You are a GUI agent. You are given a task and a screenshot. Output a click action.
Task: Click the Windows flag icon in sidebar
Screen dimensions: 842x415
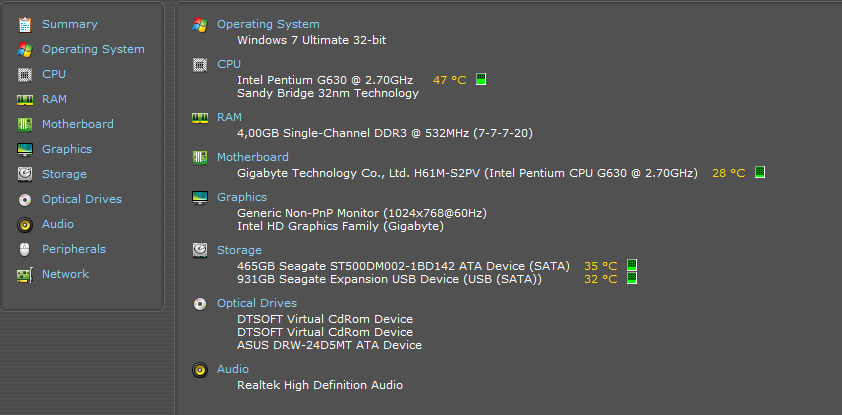pos(24,49)
